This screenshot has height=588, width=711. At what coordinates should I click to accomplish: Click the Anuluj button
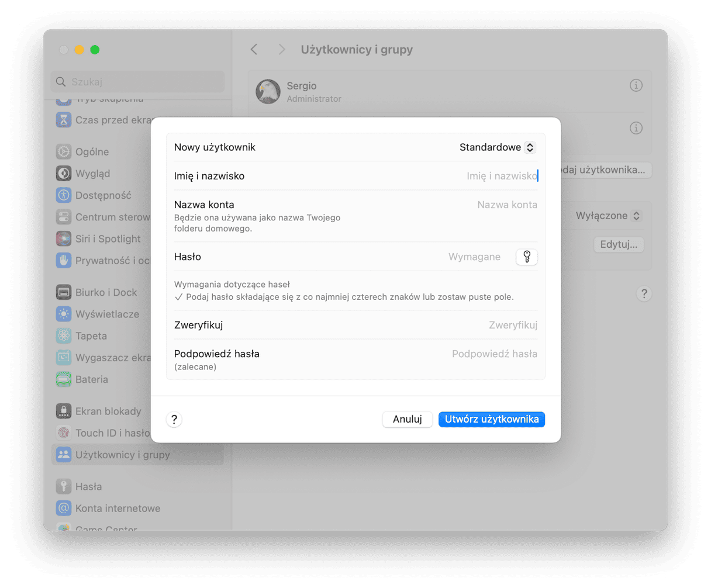point(408,419)
